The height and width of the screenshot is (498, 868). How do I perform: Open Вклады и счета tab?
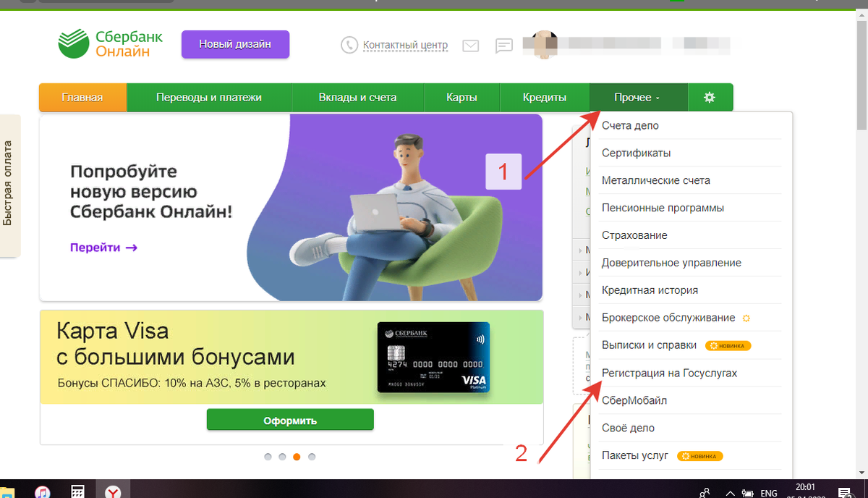point(357,97)
